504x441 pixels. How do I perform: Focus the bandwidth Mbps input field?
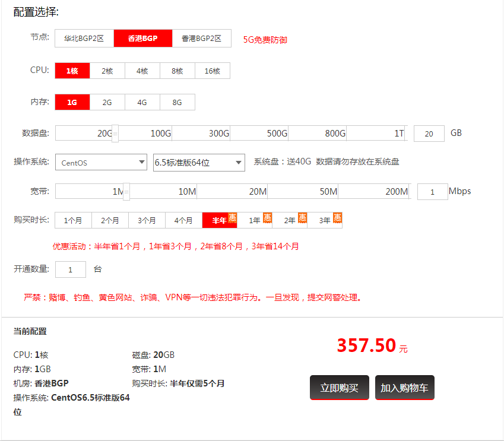click(432, 192)
